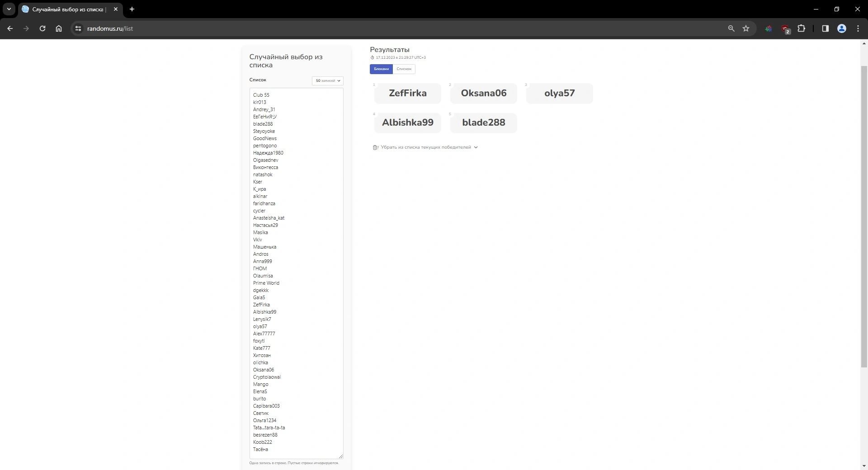View site information icon in address bar
The height and width of the screenshot is (470, 868).
[x=78, y=28]
